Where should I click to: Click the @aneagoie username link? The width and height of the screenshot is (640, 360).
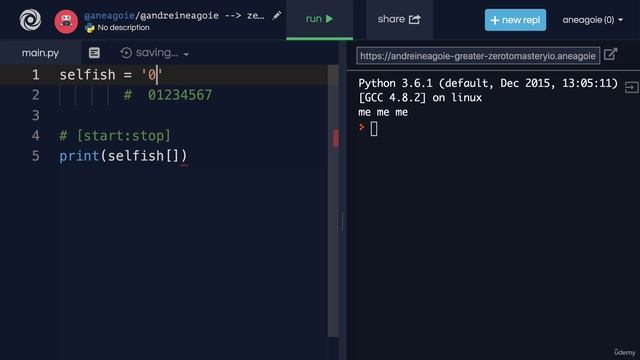click(109, 16)
